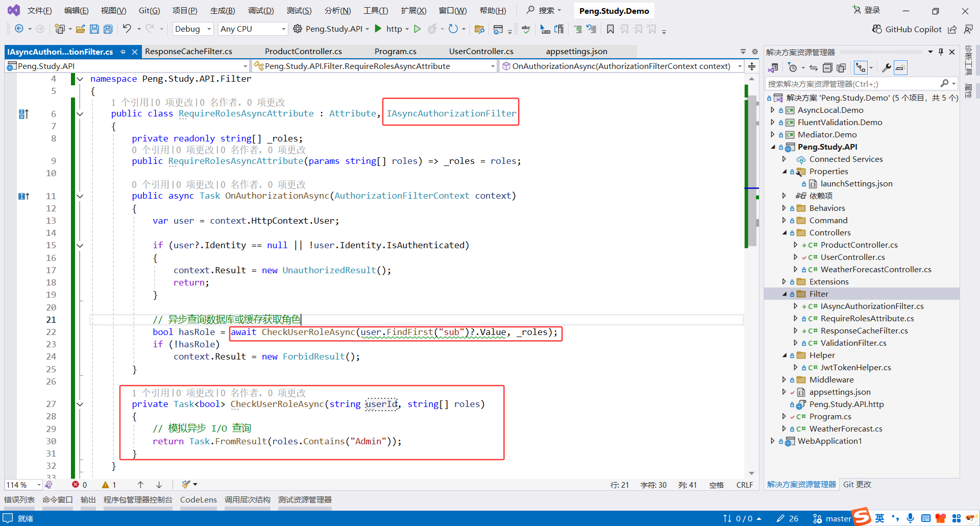Open the active documents list dropdown
The image size is (980, 526).
[743, 52]
